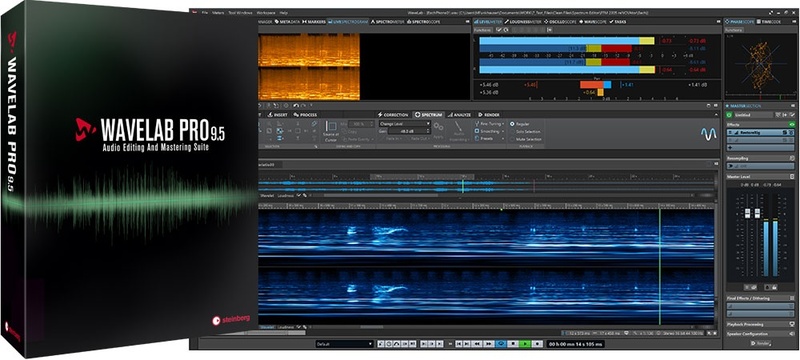Open the Insert ribbon tab
Screen dimensions: 800x360
point(278,115)
